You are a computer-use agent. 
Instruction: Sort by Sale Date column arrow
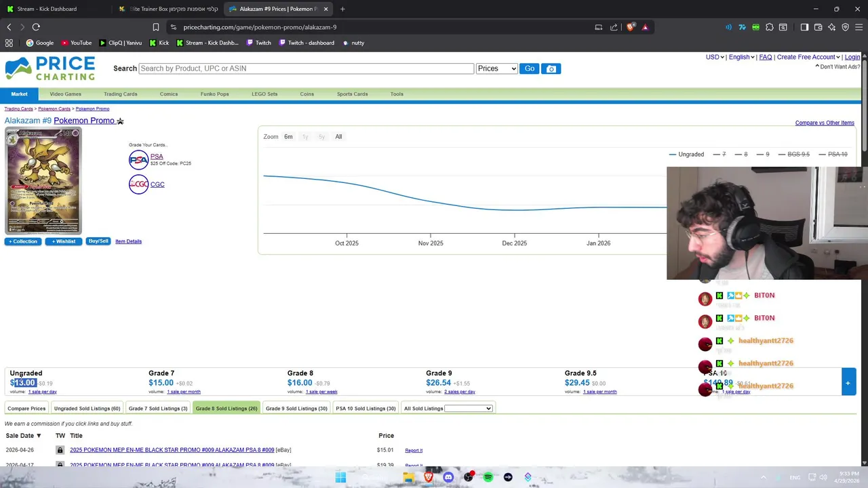tap(39, 436)
